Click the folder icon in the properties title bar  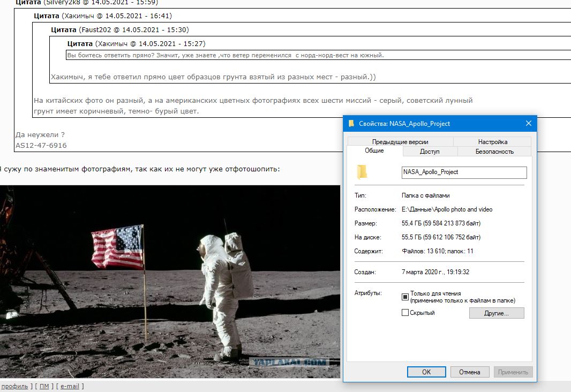pos(351,124)
